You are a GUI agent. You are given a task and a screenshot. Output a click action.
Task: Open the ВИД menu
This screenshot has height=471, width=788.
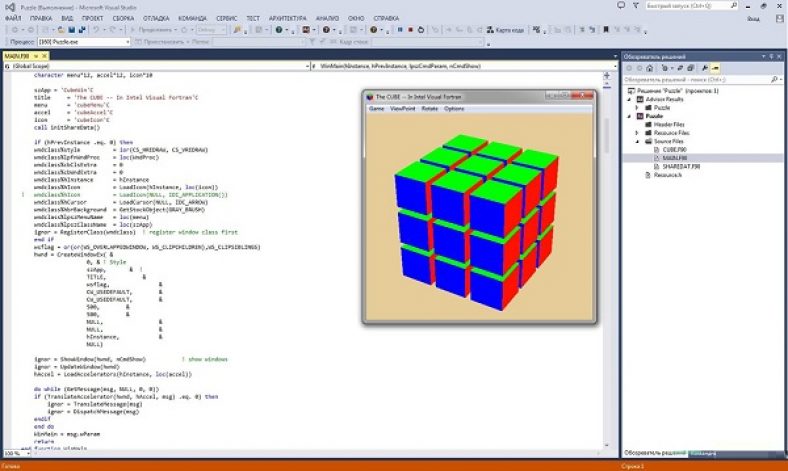67,18
